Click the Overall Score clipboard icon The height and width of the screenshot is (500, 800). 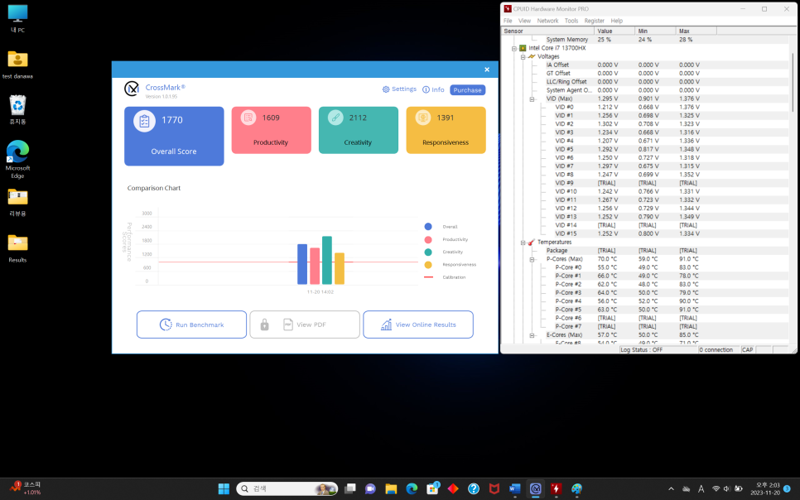(x=144, y=121)
